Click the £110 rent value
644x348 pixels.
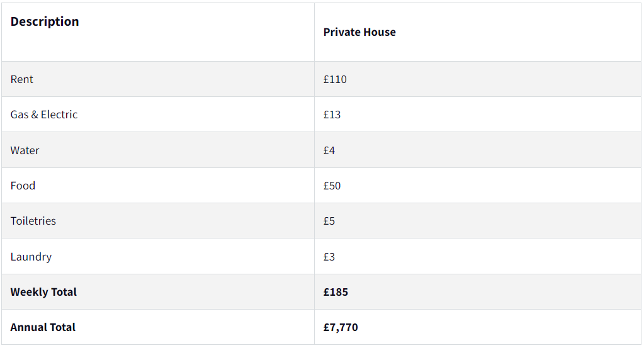point(335,79)
